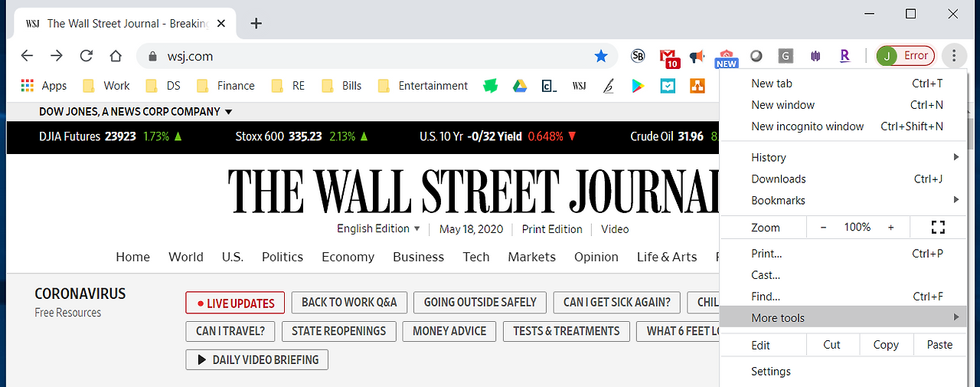Viewport: 980px width, 387px height.
Task: Open the Print Edition link
Action: click(552, 228)
